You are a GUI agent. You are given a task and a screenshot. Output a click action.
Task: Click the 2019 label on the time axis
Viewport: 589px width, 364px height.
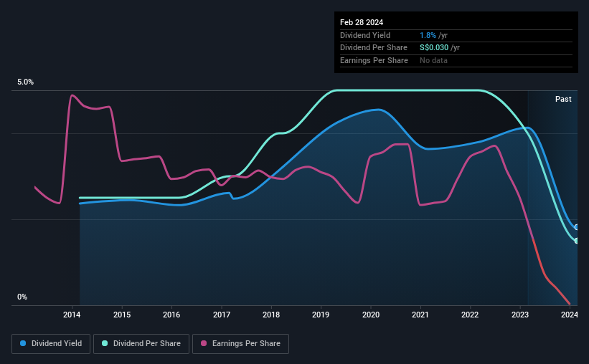[321, 315]
